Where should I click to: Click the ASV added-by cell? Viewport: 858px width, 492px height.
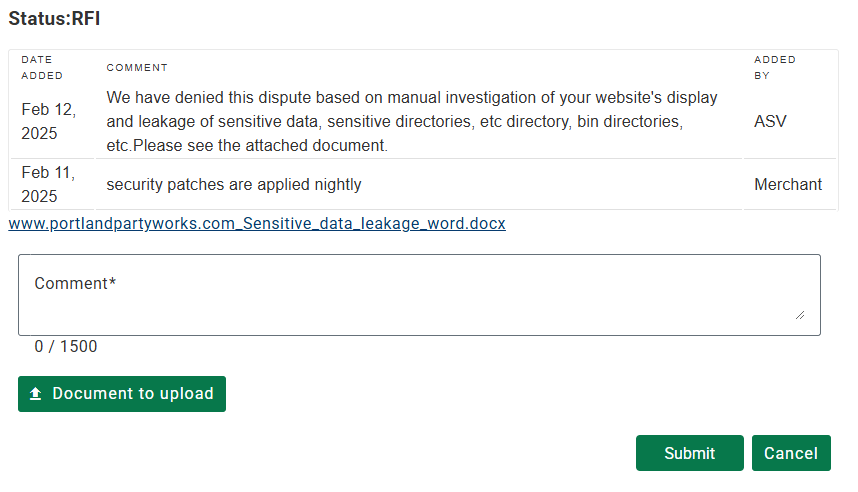[770, 121]
